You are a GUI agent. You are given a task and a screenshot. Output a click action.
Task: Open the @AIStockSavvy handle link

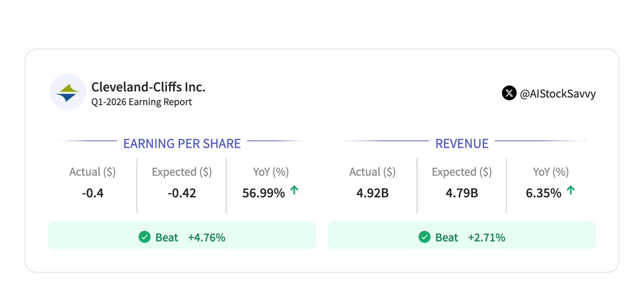pos(558,93)
